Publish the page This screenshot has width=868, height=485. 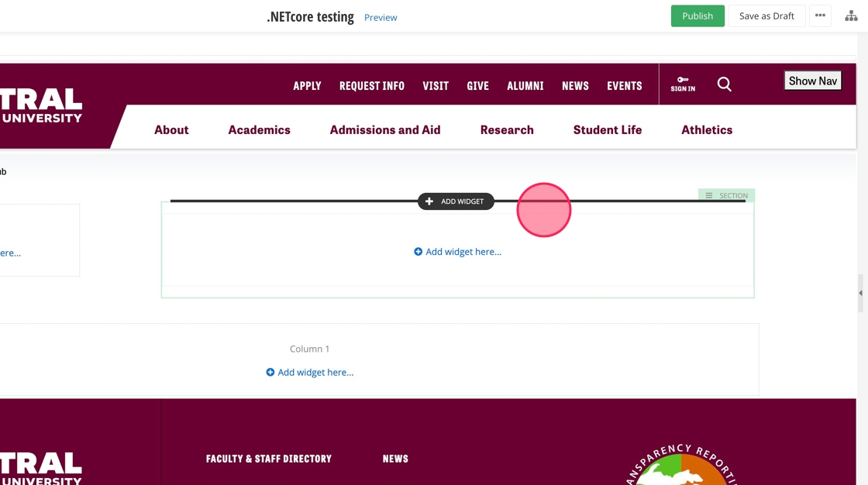pos(697,16)
